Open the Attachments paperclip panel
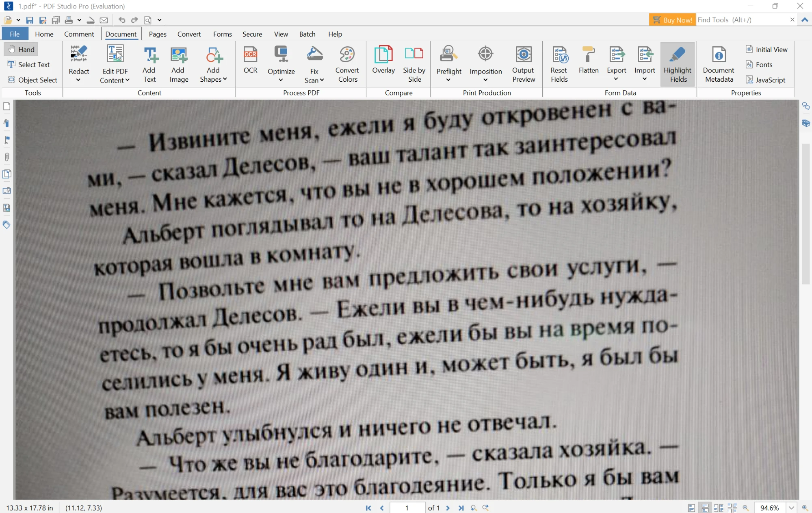 [6, 157]
